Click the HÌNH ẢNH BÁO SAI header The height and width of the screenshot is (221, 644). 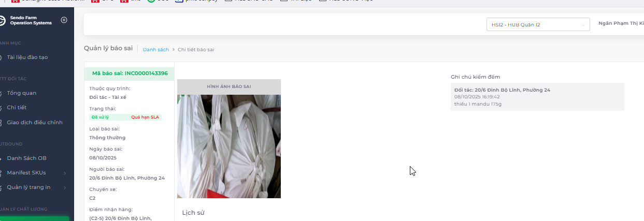point(229,86)
